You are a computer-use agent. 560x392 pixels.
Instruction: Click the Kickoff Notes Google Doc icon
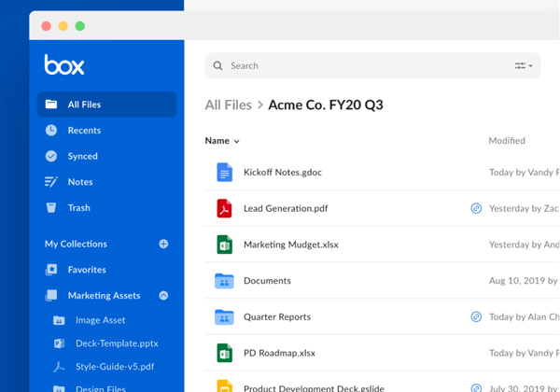click(224, 172)
